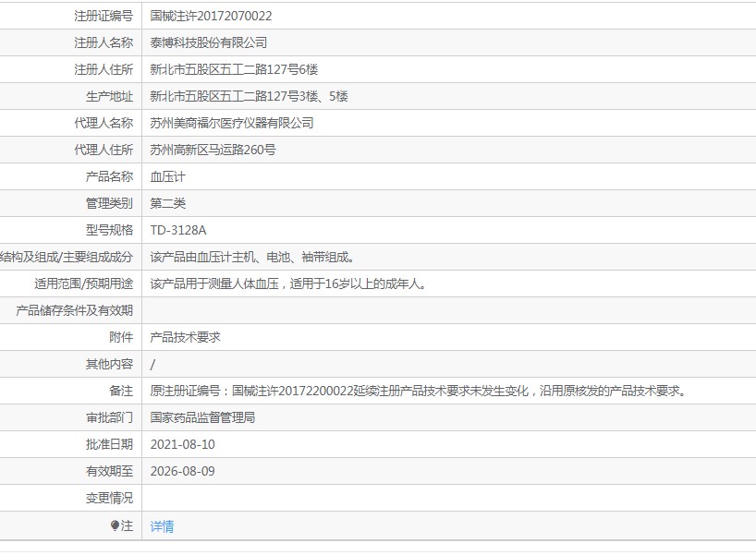
Task: Click the 审批部门 field label
Action: pos(109,417)
